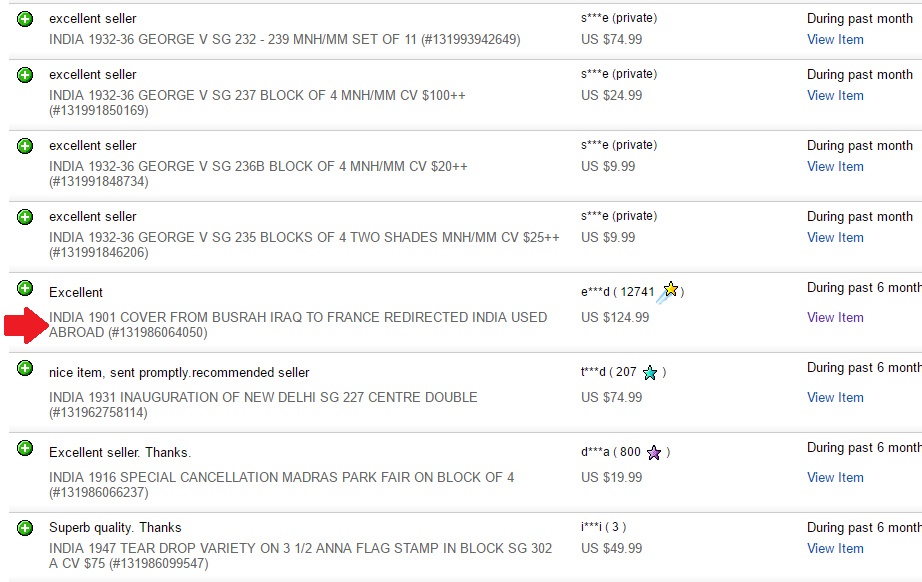The height and width of the screenshot is (582, 922).
Task: Click buyer name i***i ( 3 )
Action: click(603, 527)
